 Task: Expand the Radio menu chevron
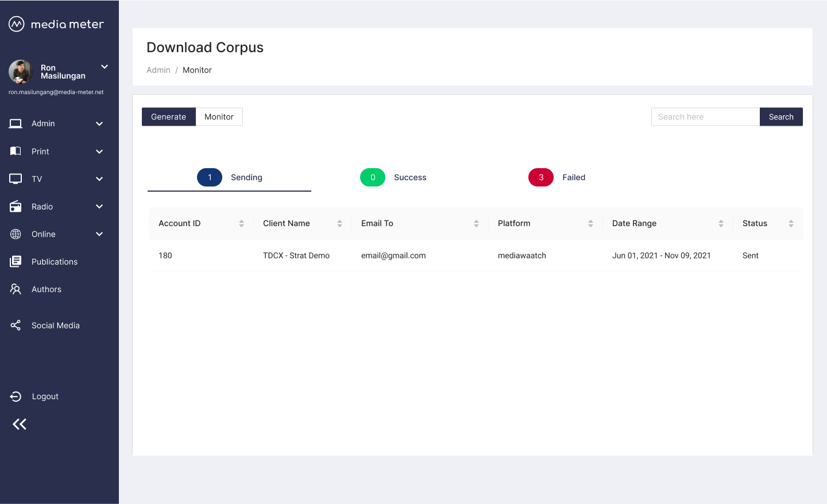pos(99,207)
